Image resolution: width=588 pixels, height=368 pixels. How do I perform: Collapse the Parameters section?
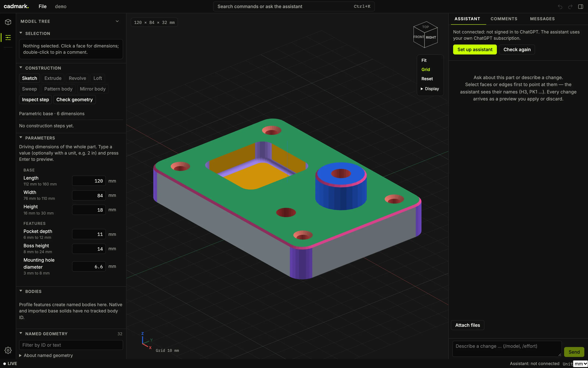click(21, 138)
